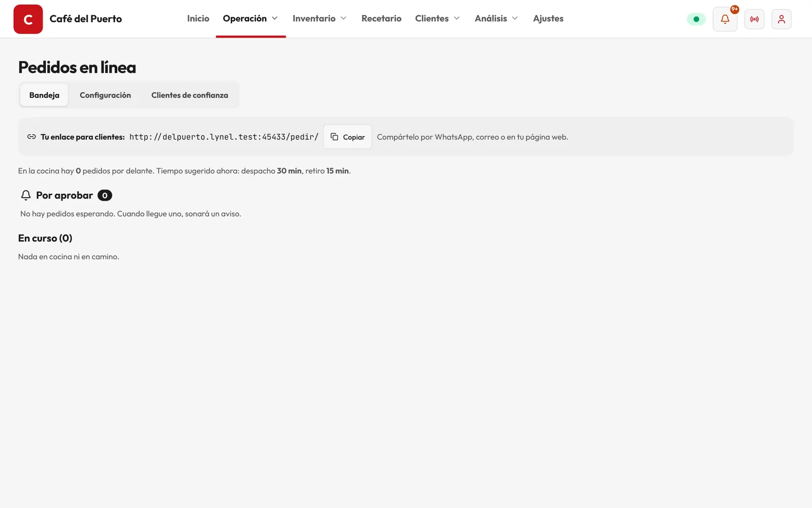Click the En curso (0) heading
Viewport: 812px width, 508px height.
tap(45, 238)
